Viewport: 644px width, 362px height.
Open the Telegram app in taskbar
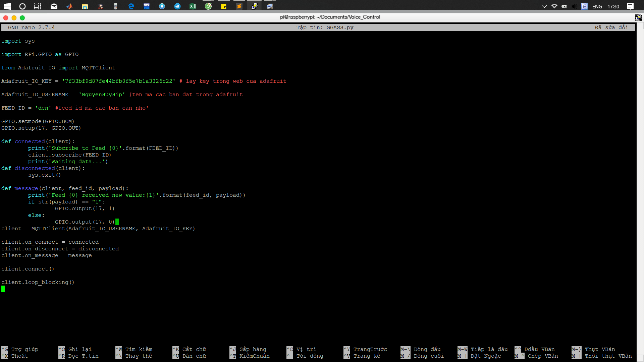pos(177,6)
